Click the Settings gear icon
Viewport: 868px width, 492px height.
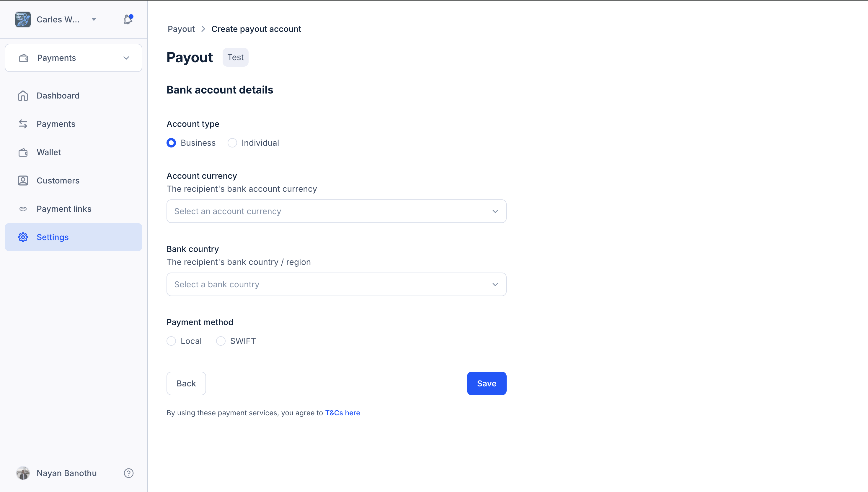pos(23,237)
